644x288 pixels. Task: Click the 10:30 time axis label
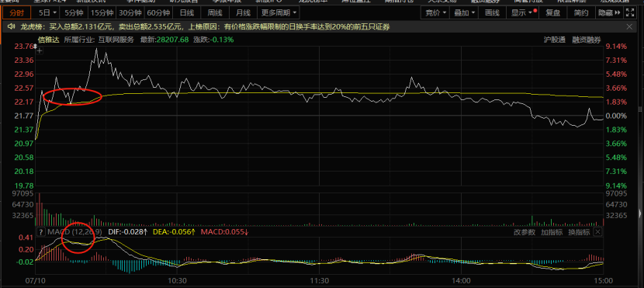click(x=177, y=281)
